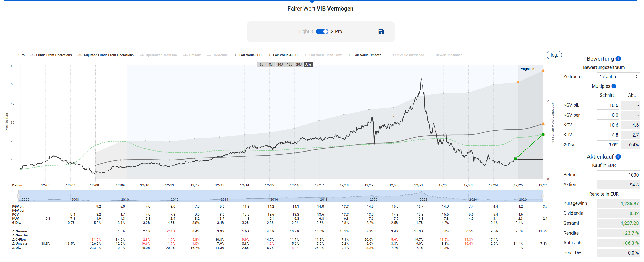Click info icon beside Multiples
Image resolution: width=644 pixels, height=262 pixels.
coord(614,86)
